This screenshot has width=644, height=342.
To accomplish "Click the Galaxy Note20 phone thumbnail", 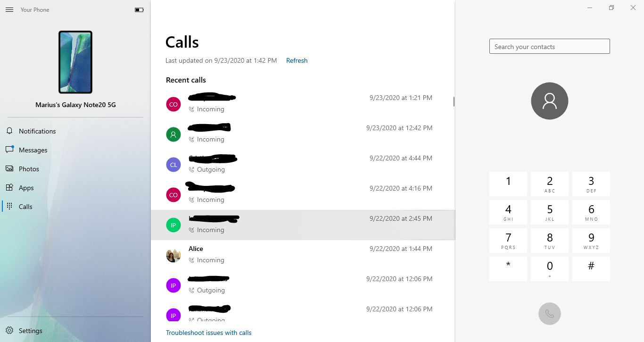I will point(75,62).
